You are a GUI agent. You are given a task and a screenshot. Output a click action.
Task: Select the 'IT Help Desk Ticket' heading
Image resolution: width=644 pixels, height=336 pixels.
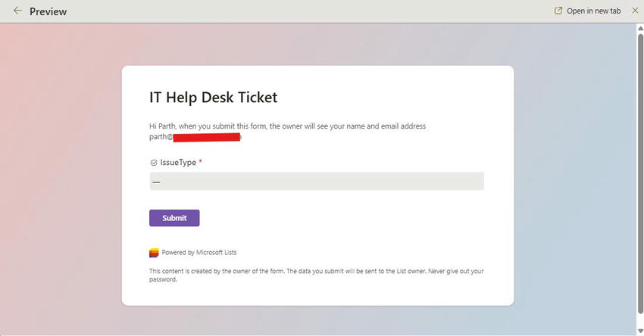point(213,98)
